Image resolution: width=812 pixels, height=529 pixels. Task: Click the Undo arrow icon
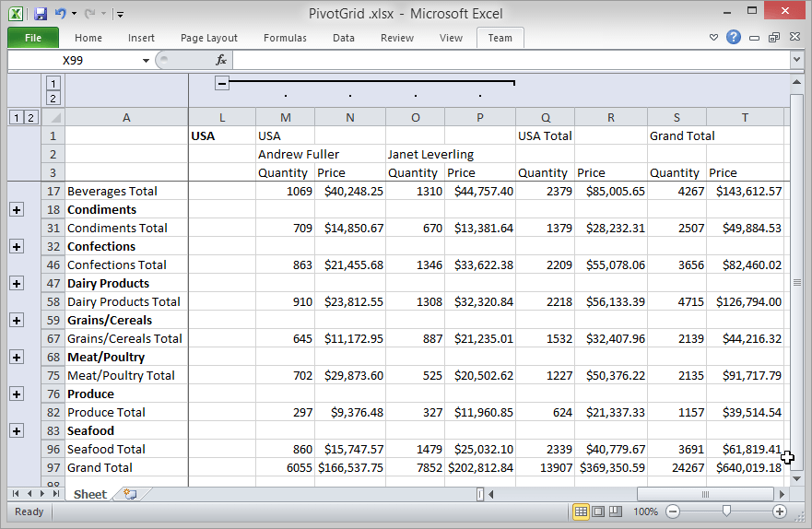[x=61, y=14]
